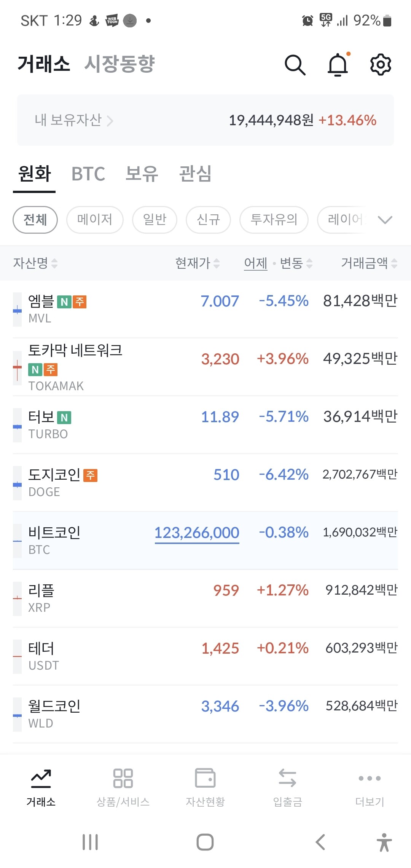Tap the 어제 change-period label

(x=256, y=263)
